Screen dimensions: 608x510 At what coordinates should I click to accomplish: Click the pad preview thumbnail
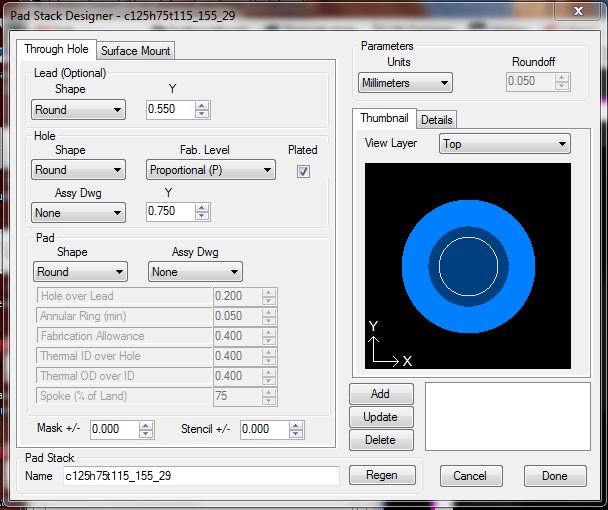(x=467, y=265)
